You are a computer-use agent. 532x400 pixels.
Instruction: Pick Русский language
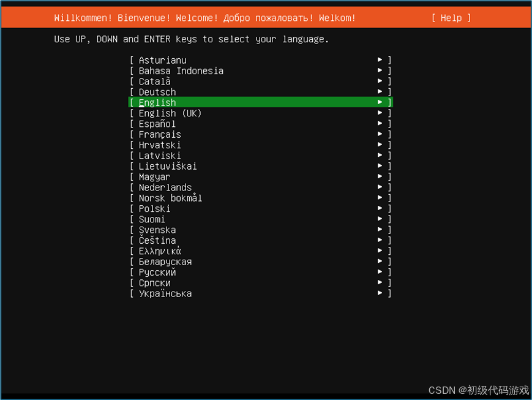tap(260, 272)
